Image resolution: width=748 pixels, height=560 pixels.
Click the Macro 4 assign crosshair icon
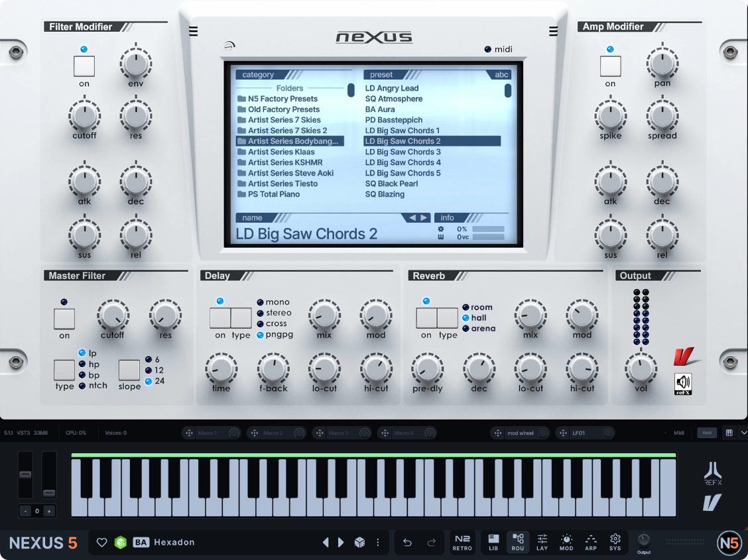(x=385, y=433)
